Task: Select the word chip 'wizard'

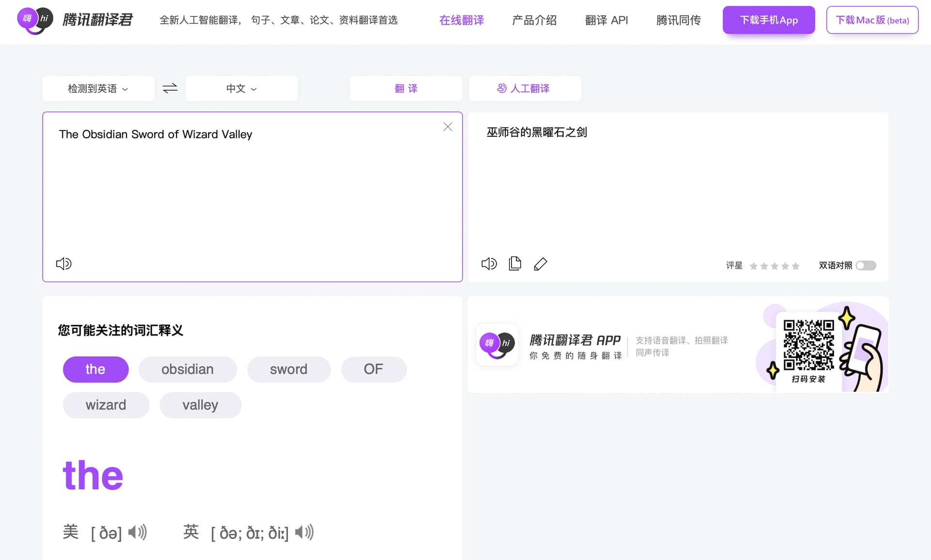Action: (x=106, y=405)
